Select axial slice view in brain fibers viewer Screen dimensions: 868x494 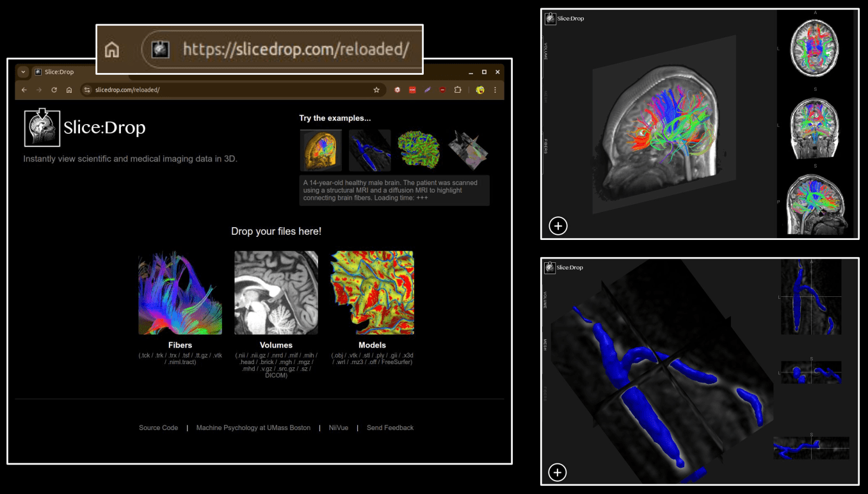(815, 49)
